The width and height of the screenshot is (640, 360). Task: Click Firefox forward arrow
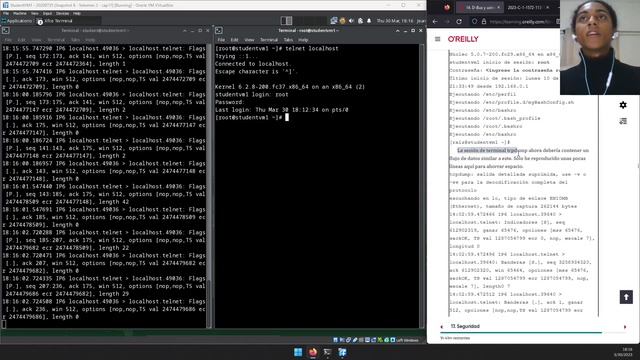pyautogui.click(x=447, y=22)
